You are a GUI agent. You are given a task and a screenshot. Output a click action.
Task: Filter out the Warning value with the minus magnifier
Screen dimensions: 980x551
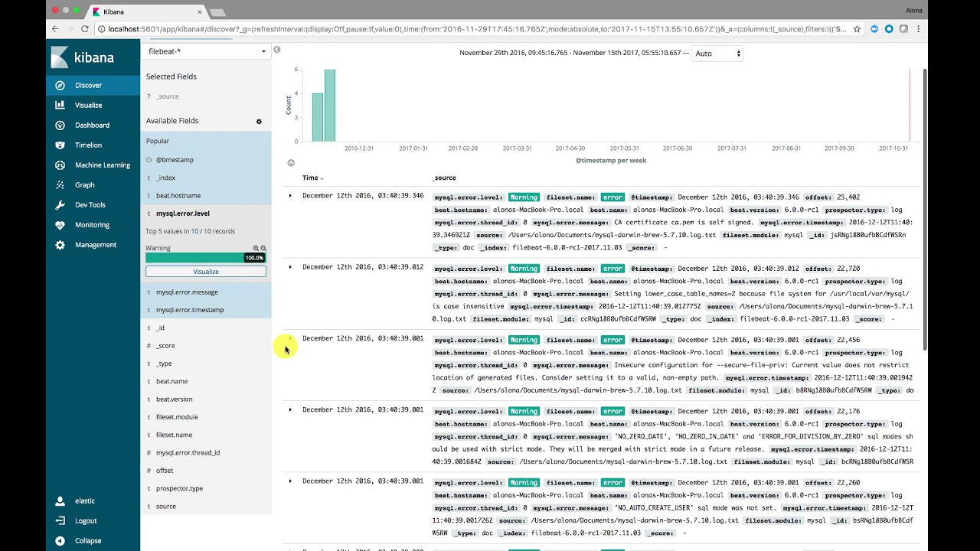tap(263, 248)
